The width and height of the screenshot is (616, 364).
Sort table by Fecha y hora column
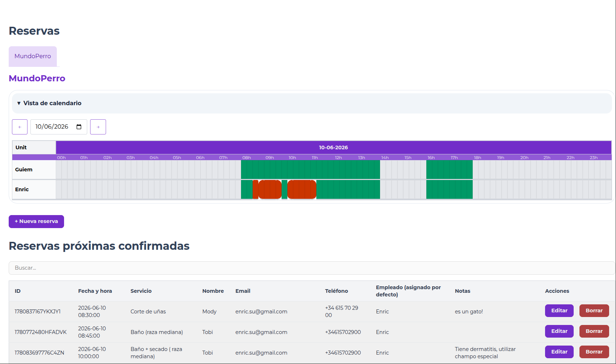95,291
